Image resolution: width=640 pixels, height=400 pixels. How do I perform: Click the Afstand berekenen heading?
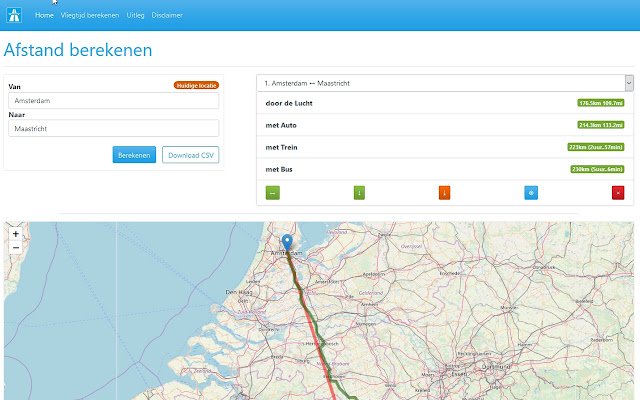click(78, 50)
